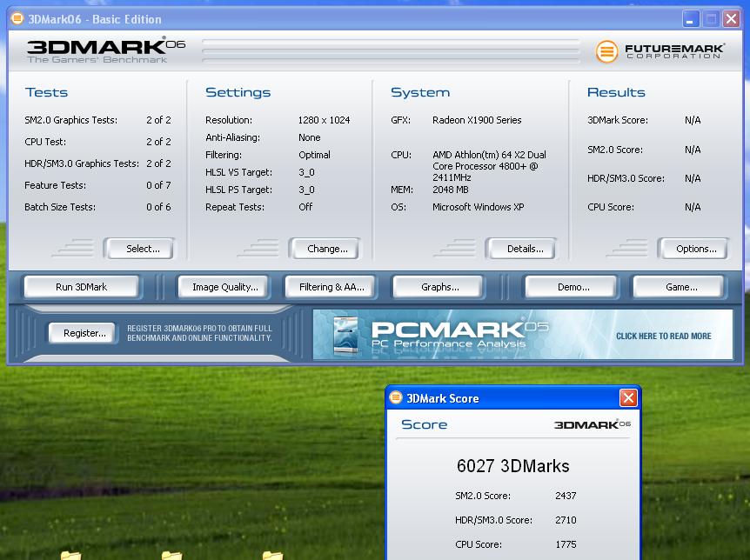Click the 'SM2.0 Graphics Tests:' label

coord(70,120)
